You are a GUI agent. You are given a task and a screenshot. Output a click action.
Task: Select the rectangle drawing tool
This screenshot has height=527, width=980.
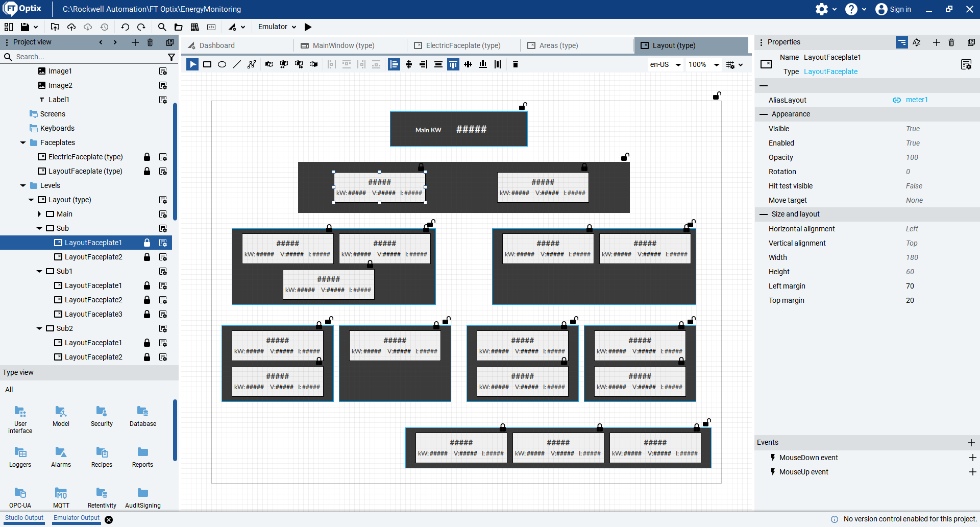(207, 64)
